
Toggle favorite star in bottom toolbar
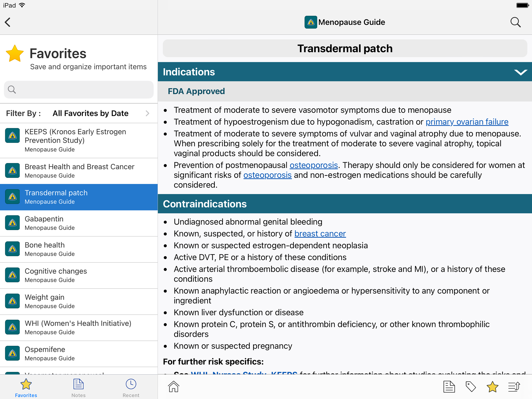tap(492, 387)
